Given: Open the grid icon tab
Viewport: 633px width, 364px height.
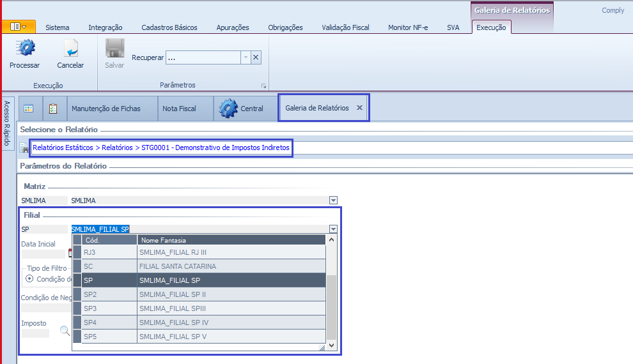Looking at the screenshot, I should pyautogui.click(x=29, y=109).
